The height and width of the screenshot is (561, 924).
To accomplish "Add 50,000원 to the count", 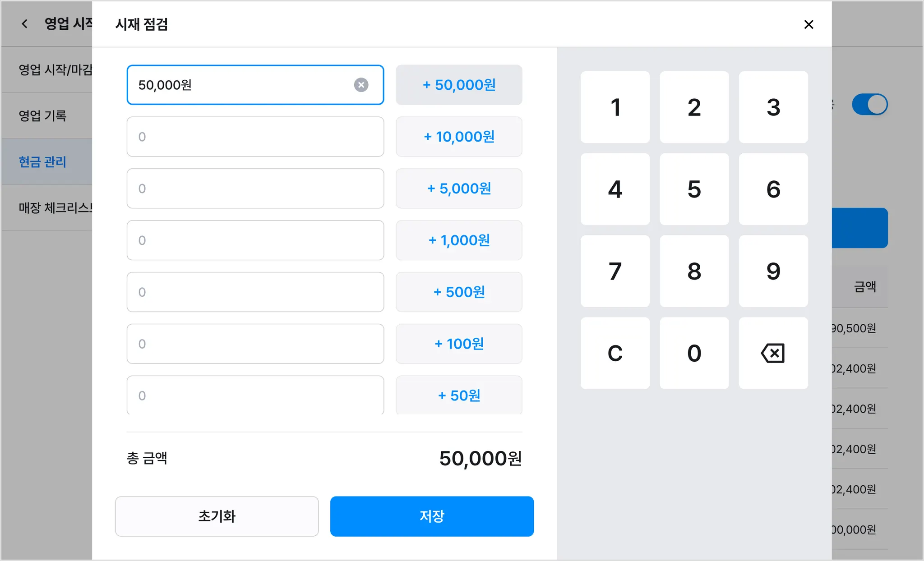I will 459,85.
